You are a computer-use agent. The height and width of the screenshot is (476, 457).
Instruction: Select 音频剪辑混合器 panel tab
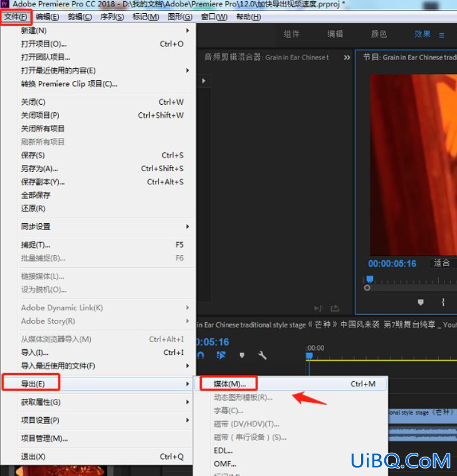(266, 57)
